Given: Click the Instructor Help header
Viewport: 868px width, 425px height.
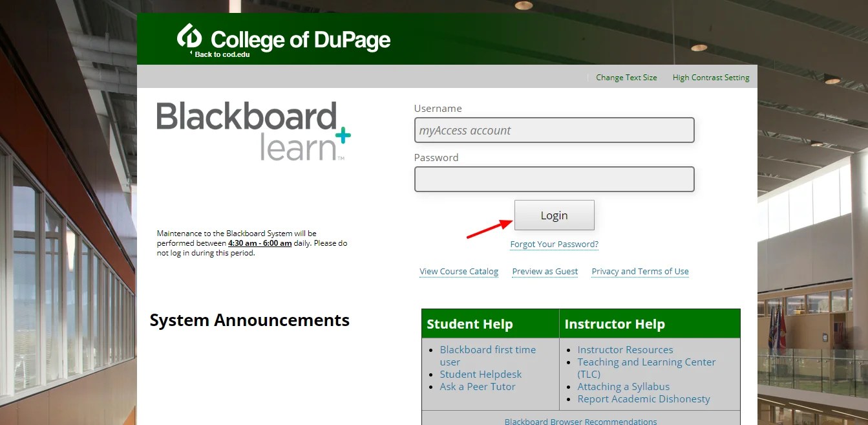Looking at the screenshot, I should 615,324.
